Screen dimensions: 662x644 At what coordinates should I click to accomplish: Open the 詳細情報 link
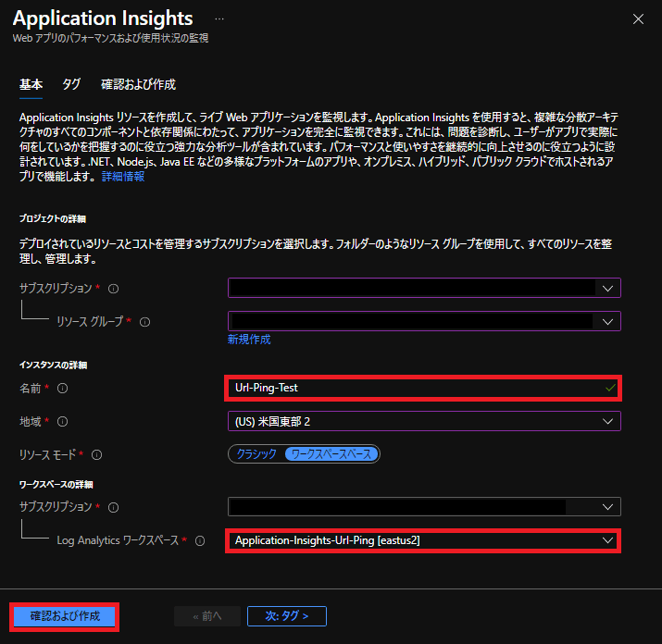tap(123, 177)
